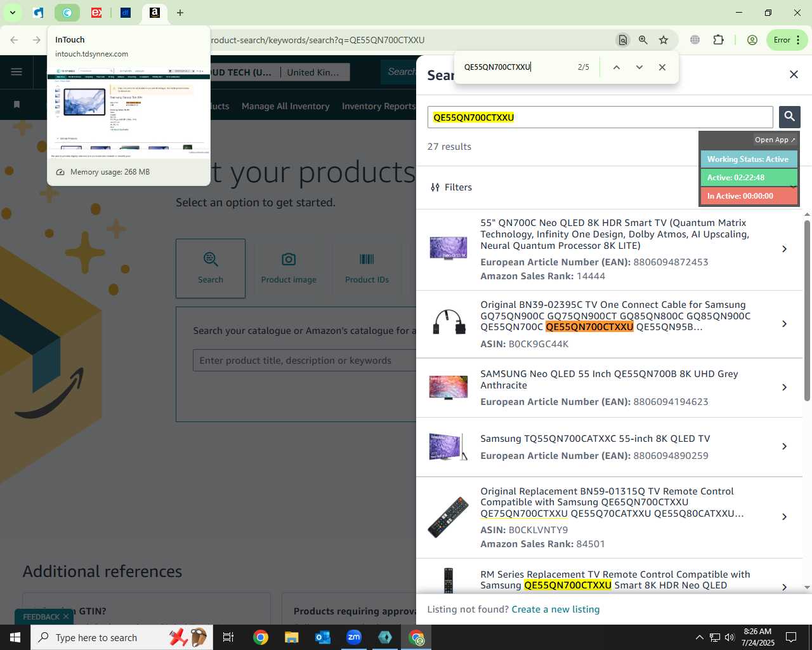This screenshot has height=650, width=812.
Task: Open Zoom from taskbar
Action: [354, 637]
